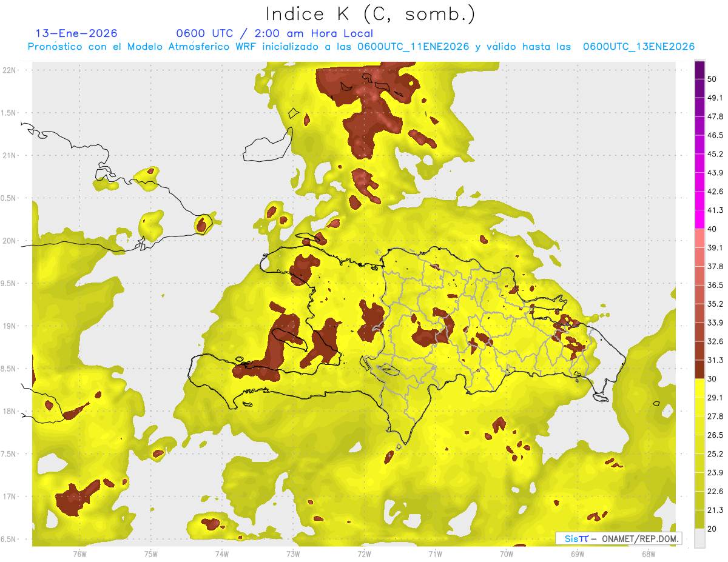Image resolution: width=728 pixels, height=562 pixels.
Task: Click the colorbar value "20"
Action: [713, 529]
